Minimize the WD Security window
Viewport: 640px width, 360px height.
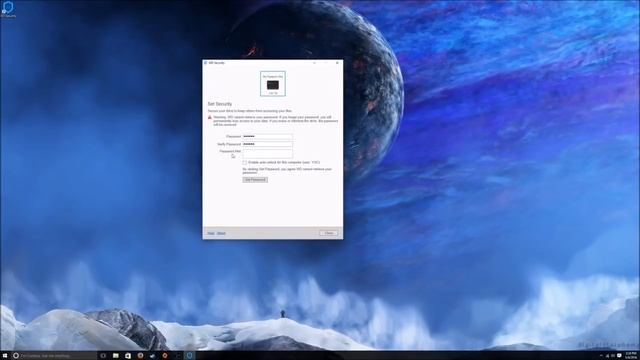pos(314,63)
